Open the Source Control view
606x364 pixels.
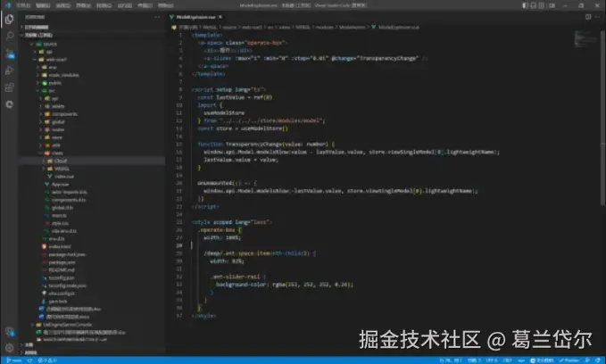(9, 54)
